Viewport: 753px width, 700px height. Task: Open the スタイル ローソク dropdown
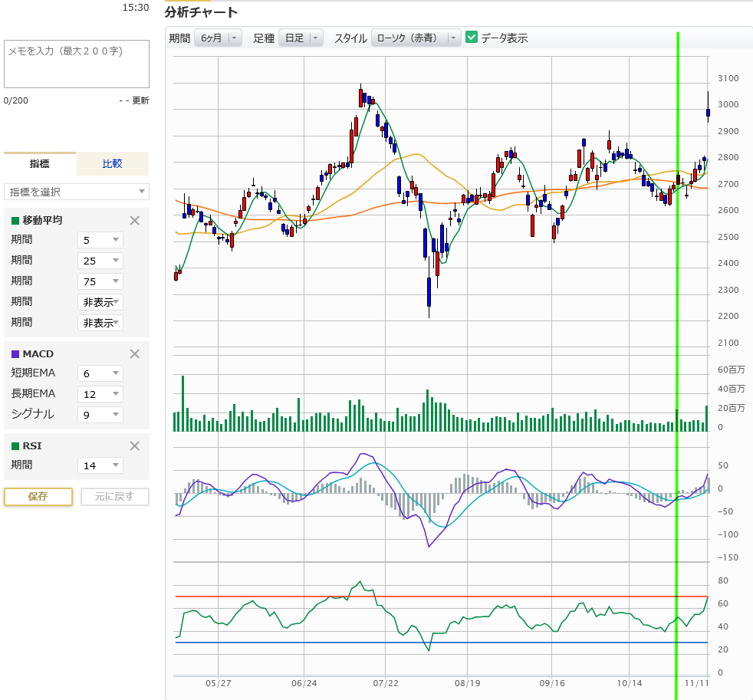pos(416,38)
